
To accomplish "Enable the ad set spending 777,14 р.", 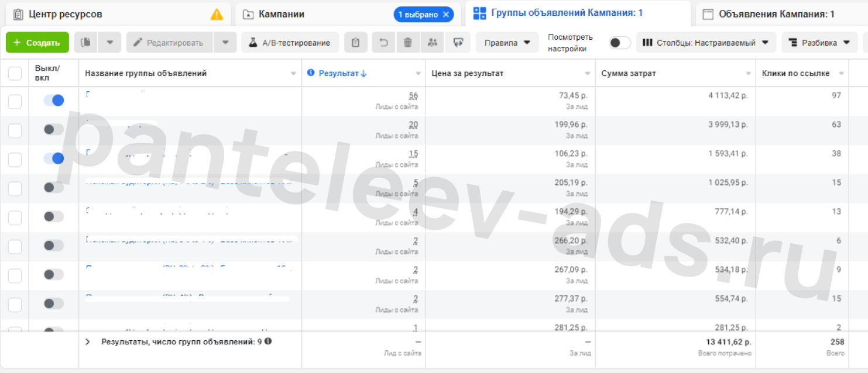I will click(54, 216).
